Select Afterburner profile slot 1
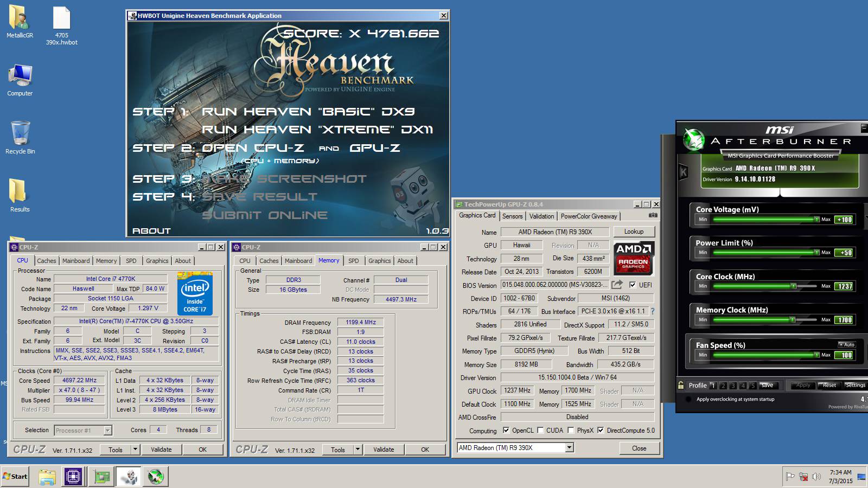This screenshot has height=488, width=868. tap(713, 386)
